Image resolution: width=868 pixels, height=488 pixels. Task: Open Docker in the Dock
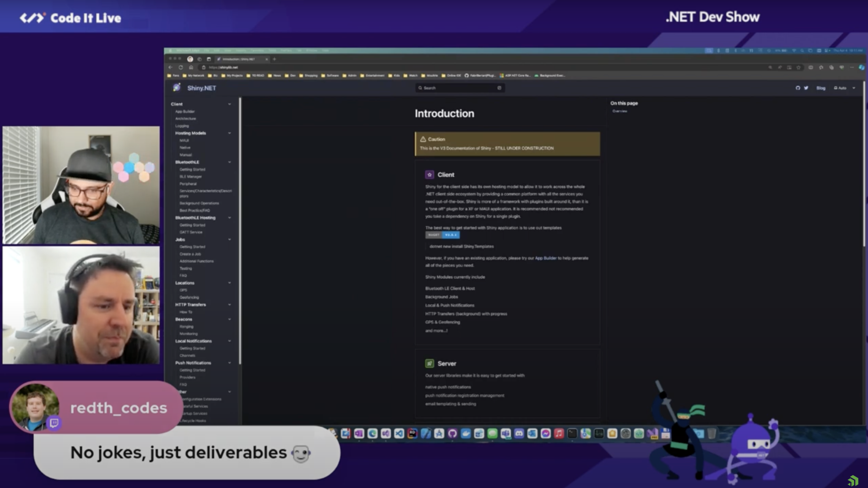(466, 434)
